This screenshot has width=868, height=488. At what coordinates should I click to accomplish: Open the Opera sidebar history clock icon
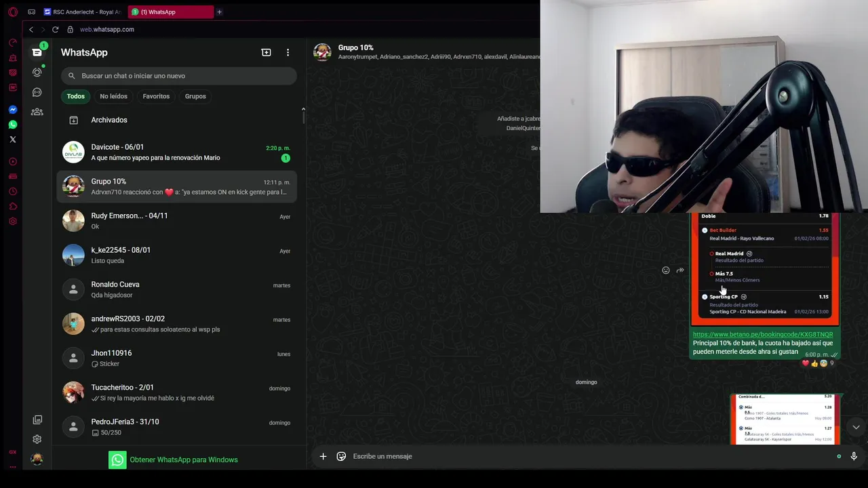tap(12, 191)
